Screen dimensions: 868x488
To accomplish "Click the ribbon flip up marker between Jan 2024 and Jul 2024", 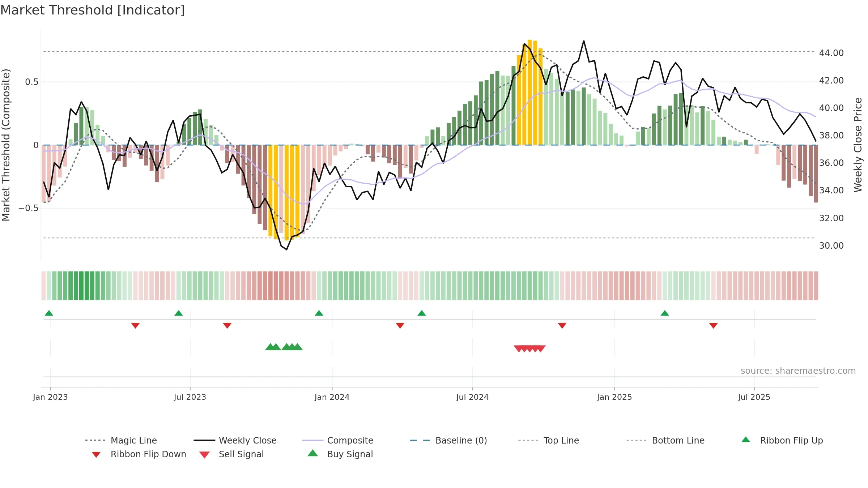I will pyautogui.click(x=422, y=313).
